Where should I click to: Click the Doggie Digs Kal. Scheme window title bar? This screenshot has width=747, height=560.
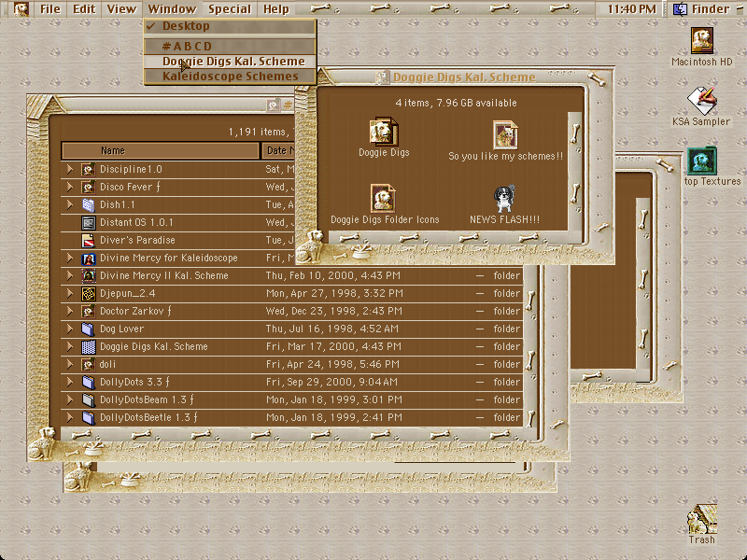pyautogui.click(x=455, y=77)
